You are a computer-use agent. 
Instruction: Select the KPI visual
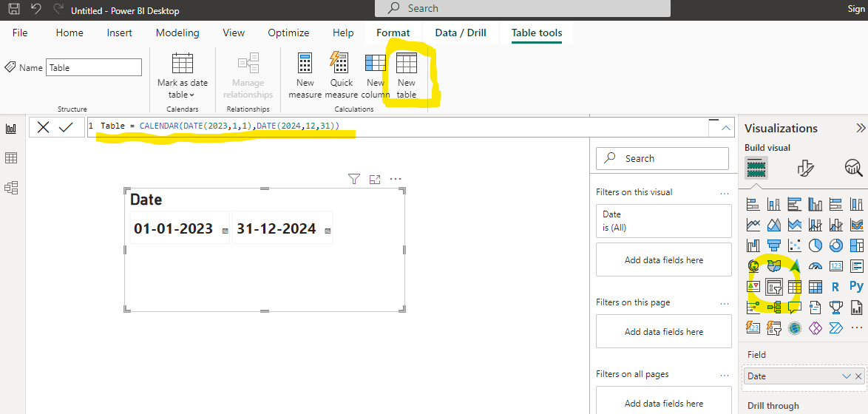753,286
